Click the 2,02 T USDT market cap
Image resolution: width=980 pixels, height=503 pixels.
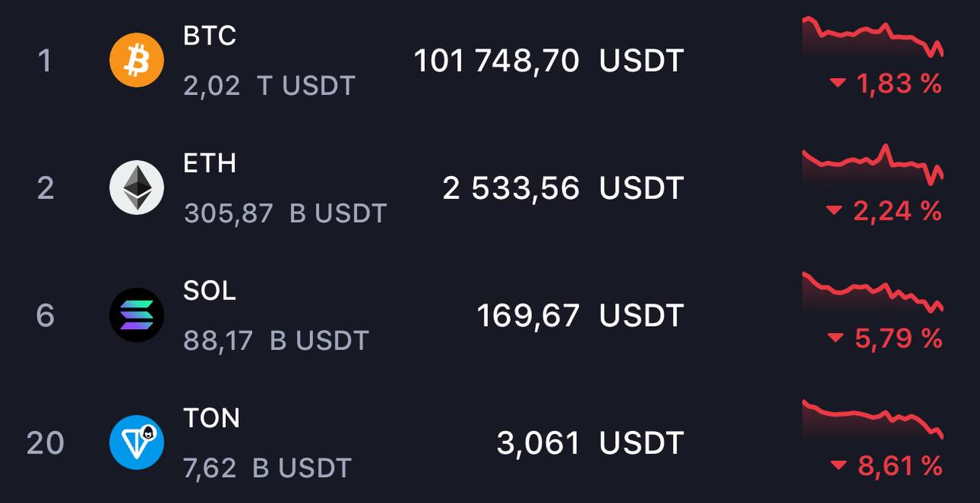pyautogui.click(x=269, y=86)
